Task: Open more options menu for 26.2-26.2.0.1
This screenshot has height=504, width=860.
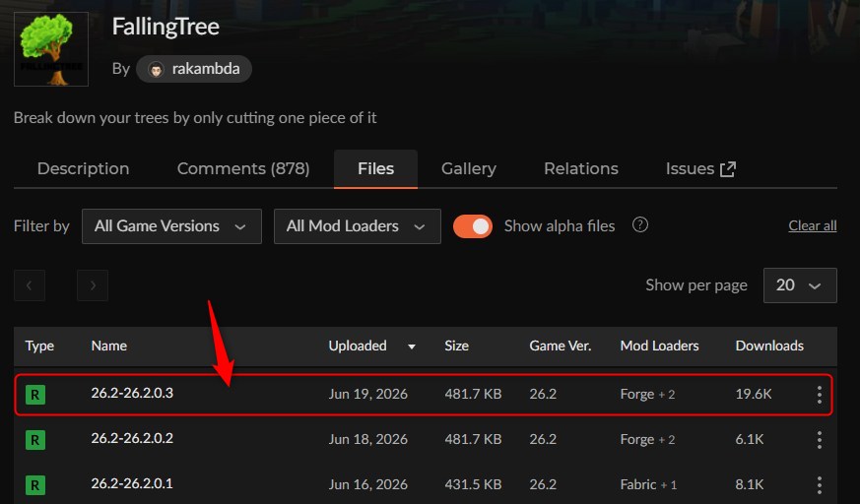Action: tap(819, 485)
